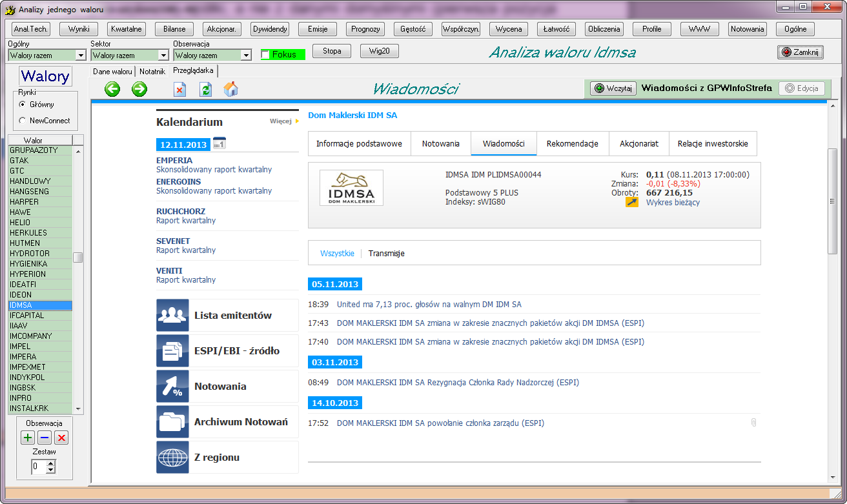The height and width of the screenshot is (504, 847).
Task: Open United ma 7,13 proc. głosów news link
Action: tap(429, 304)
